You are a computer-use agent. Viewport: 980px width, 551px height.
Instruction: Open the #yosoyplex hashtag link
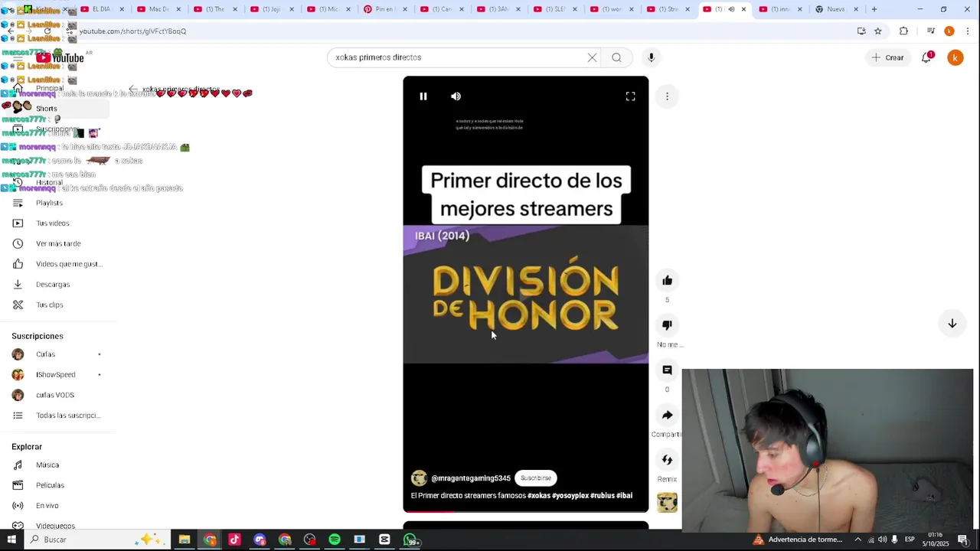tap(570, 496)
